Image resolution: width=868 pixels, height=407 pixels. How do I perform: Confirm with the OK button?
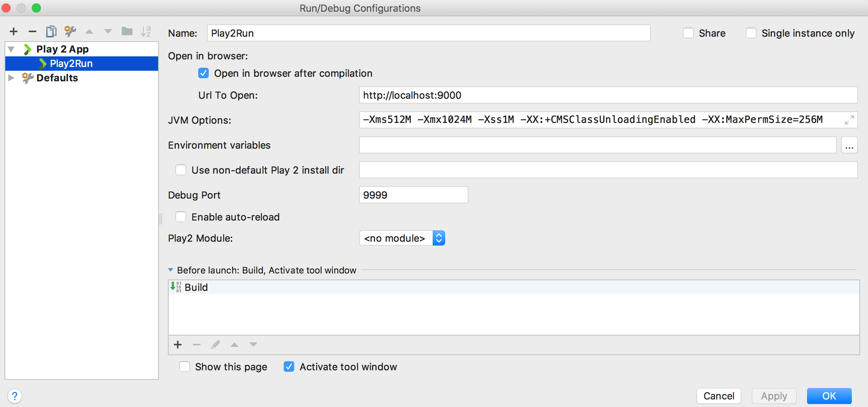pos(829,396)
